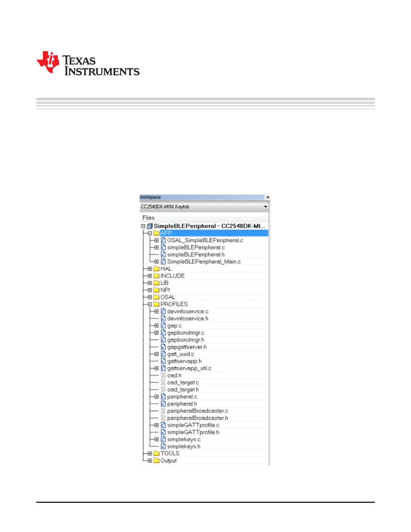411x532 pixels.
Task: Click the Files column header
Action: (204, 218)
